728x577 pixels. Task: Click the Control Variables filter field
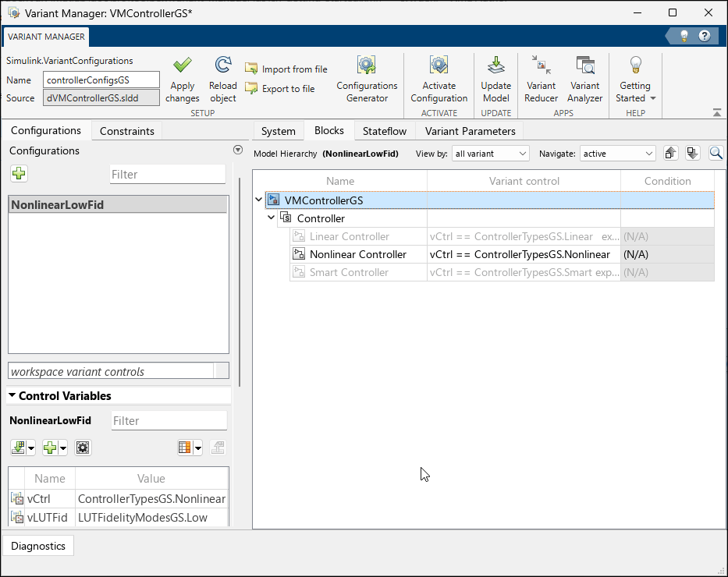[x=169, y=421]
